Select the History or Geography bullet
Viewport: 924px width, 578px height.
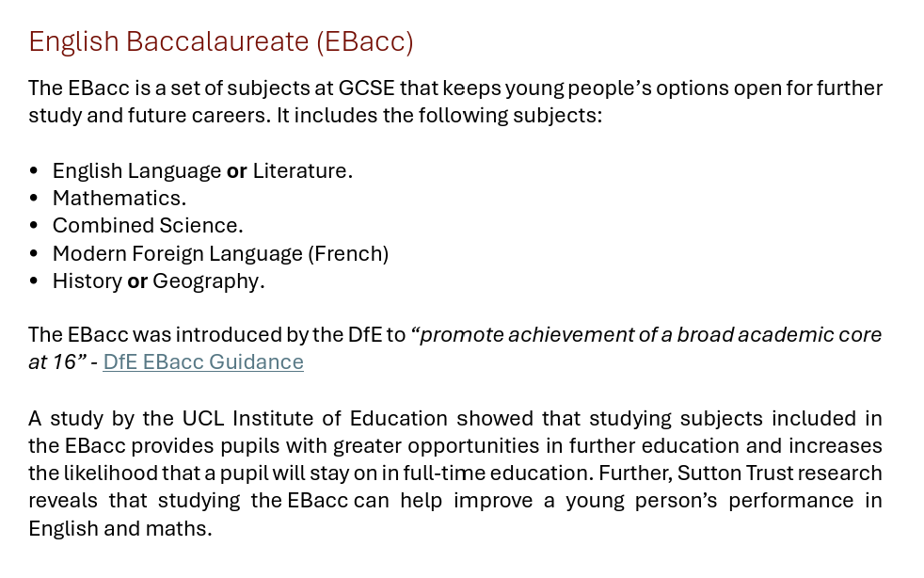coord(158,281)
